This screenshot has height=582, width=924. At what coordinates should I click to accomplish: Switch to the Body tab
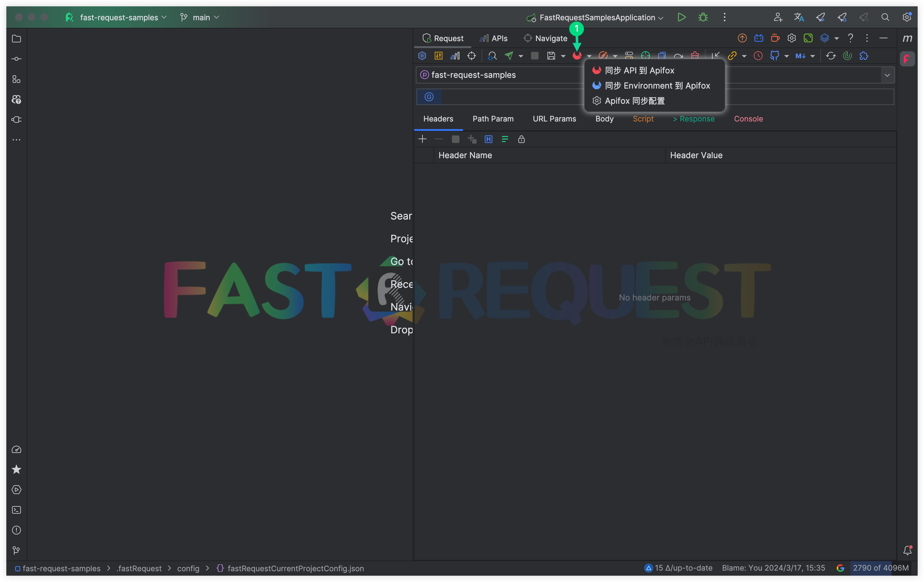(x=604, y=119)
